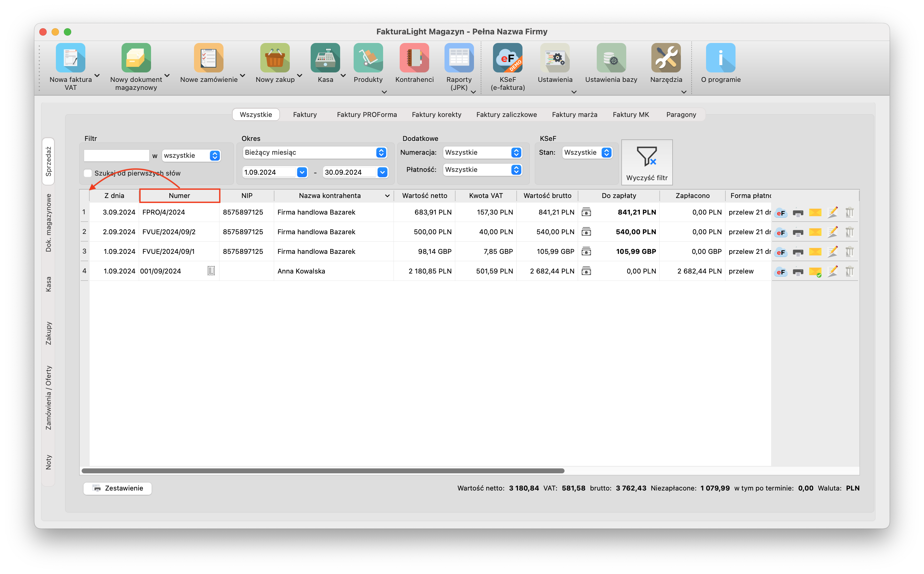Switch to Paragony tab
The image size is (924, 574).
coord(681,114)
